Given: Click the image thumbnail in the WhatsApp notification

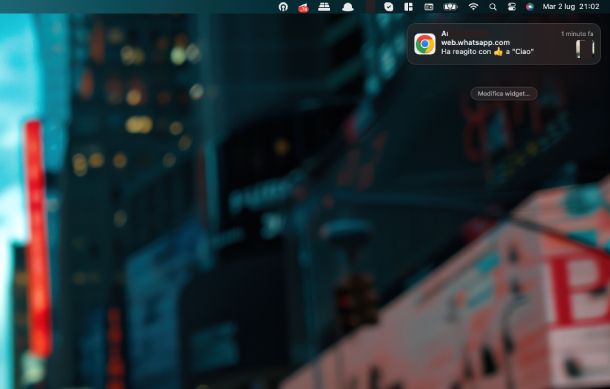Looking at the screenshot, I should [585, 49].
